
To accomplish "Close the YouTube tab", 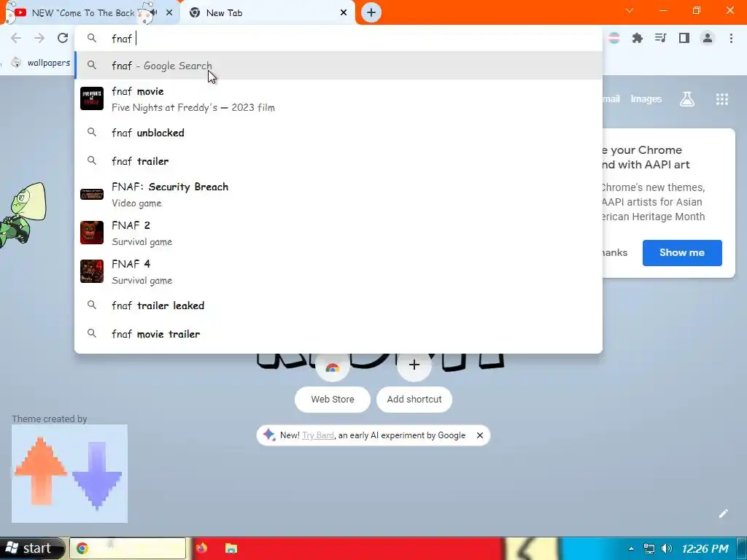I will pos(169,13).
